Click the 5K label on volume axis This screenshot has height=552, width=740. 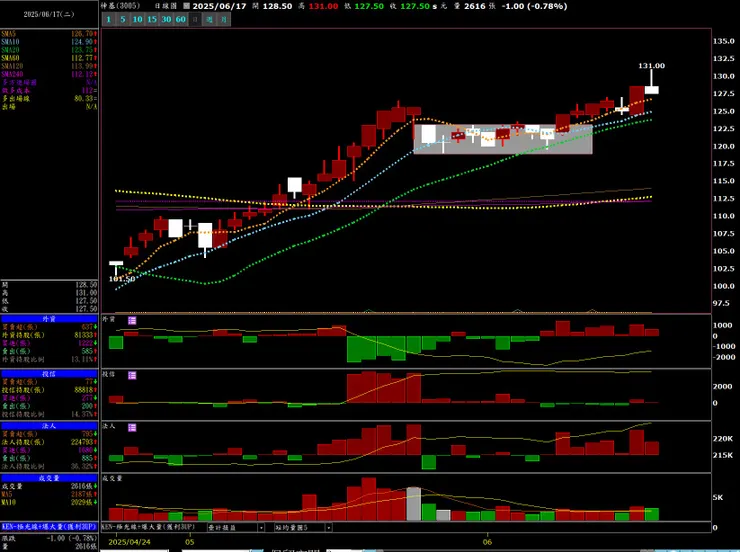click(717, 497)
